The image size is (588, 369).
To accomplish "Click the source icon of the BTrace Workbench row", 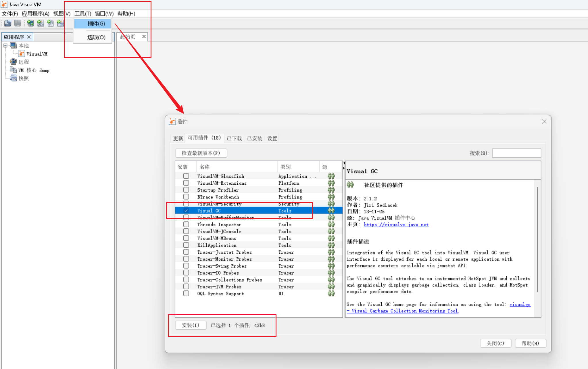I will click(x=331, y=197).
